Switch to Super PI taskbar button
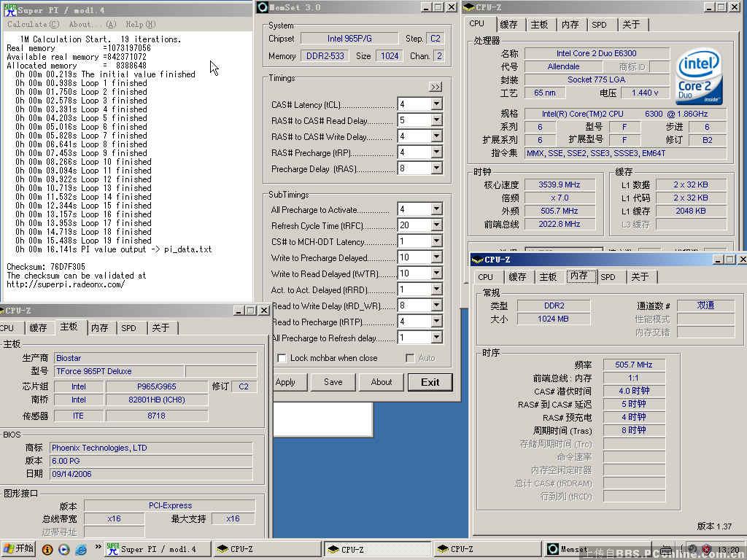 point(158,549)
